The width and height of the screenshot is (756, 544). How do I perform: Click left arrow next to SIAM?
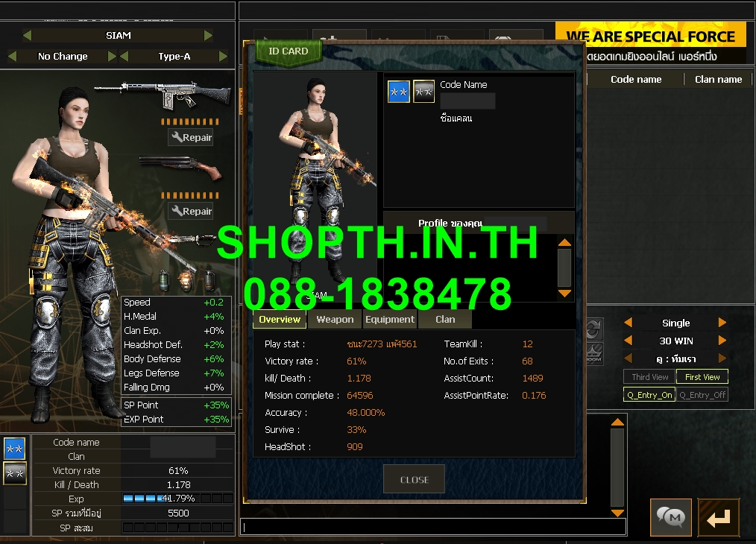click(28, 35)
